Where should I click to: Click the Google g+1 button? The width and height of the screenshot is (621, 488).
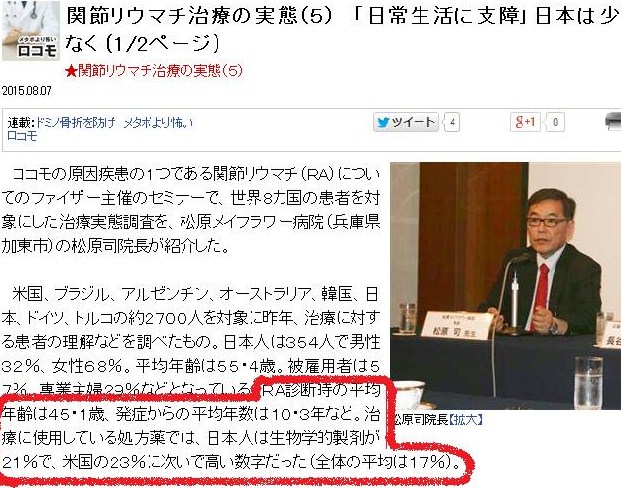point(525,122)
